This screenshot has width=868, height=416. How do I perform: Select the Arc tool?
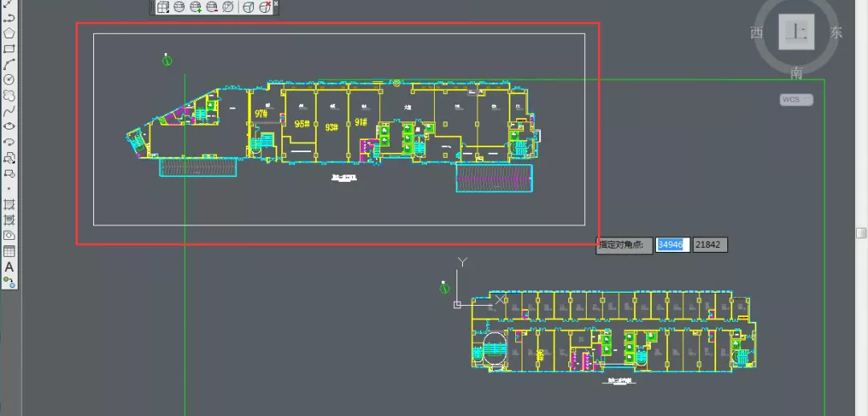click(9, 64)
